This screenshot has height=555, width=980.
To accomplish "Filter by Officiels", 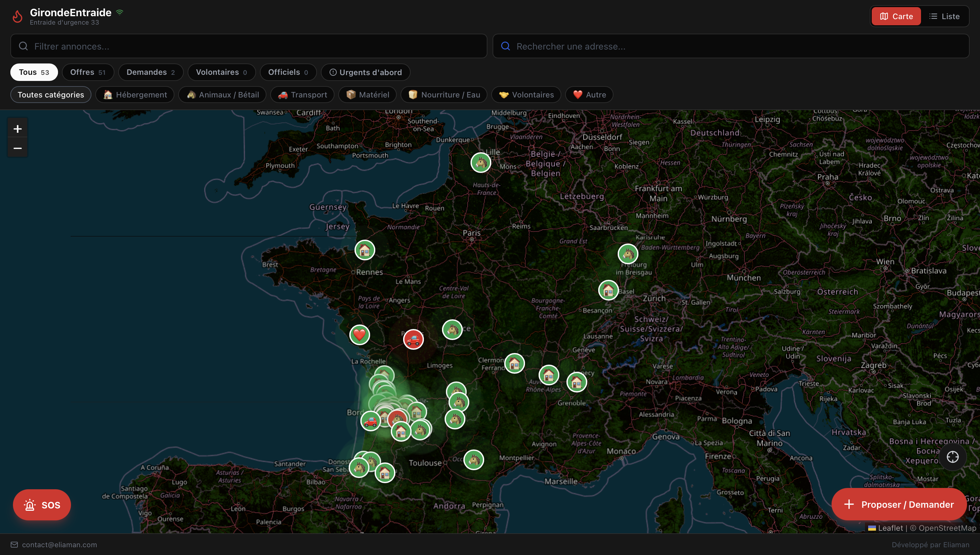I will pos(288,72).
